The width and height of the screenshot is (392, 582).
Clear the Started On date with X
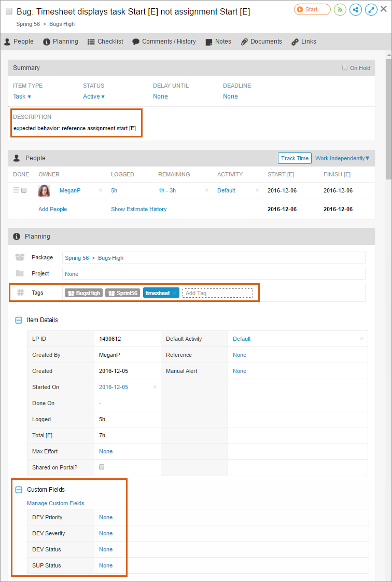[155, 387]
